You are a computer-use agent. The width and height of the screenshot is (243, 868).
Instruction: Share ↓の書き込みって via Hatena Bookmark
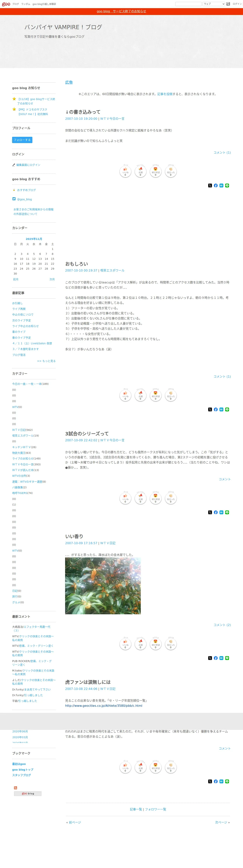221,185
